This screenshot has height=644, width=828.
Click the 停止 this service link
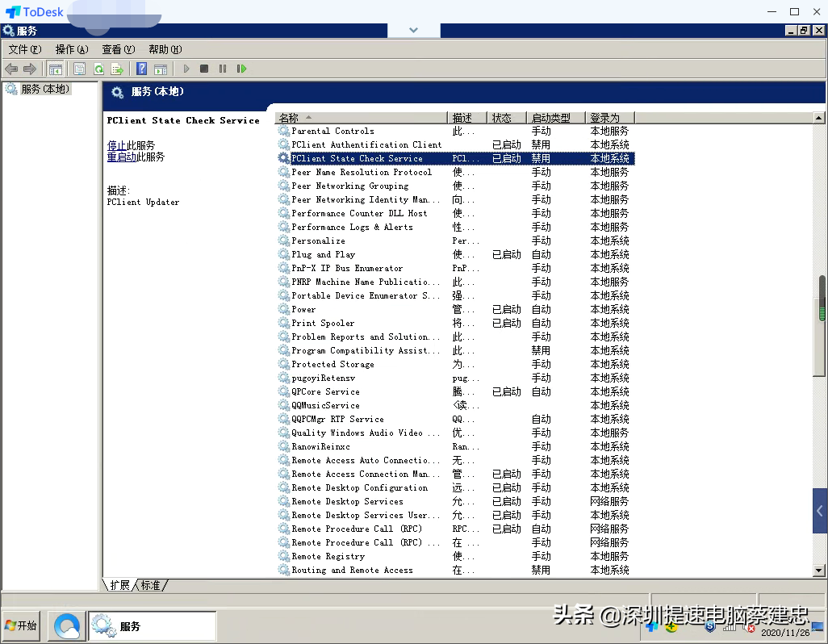(117, 145)
